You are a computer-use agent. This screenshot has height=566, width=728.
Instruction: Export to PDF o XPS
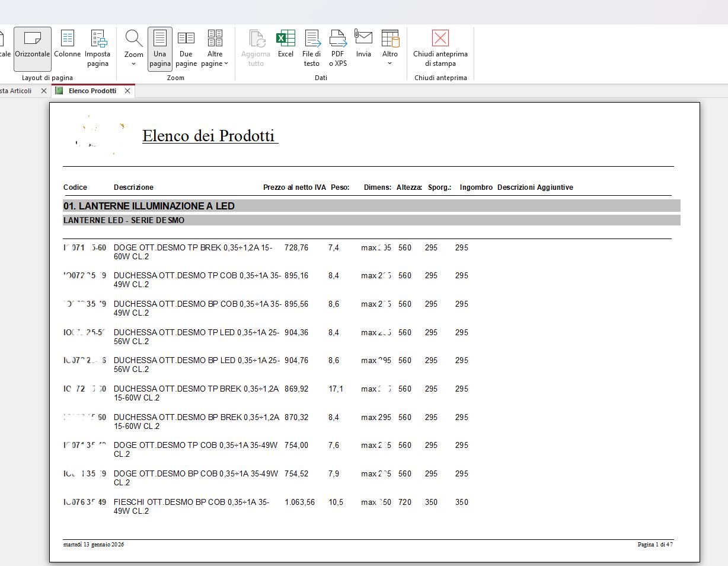338,49
